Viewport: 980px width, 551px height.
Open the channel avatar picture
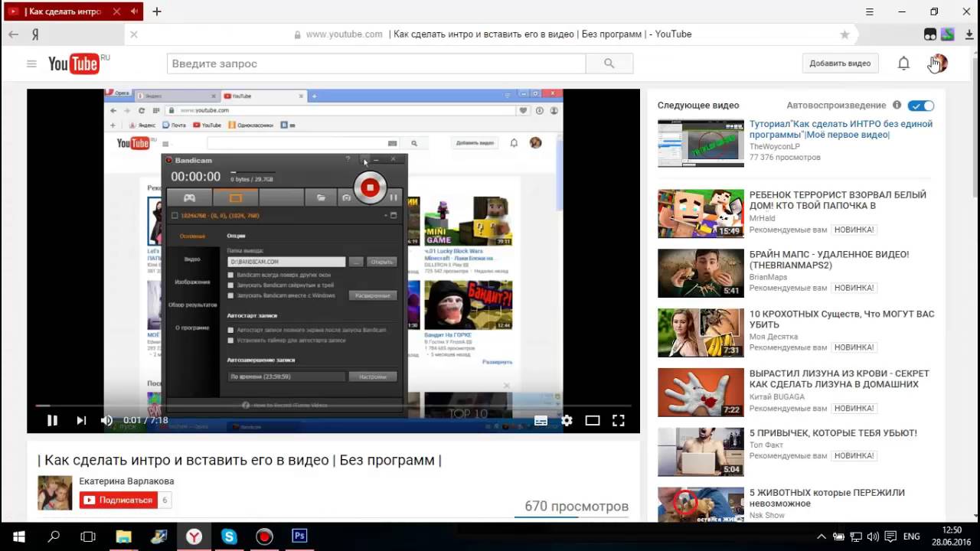pos(54,493)
